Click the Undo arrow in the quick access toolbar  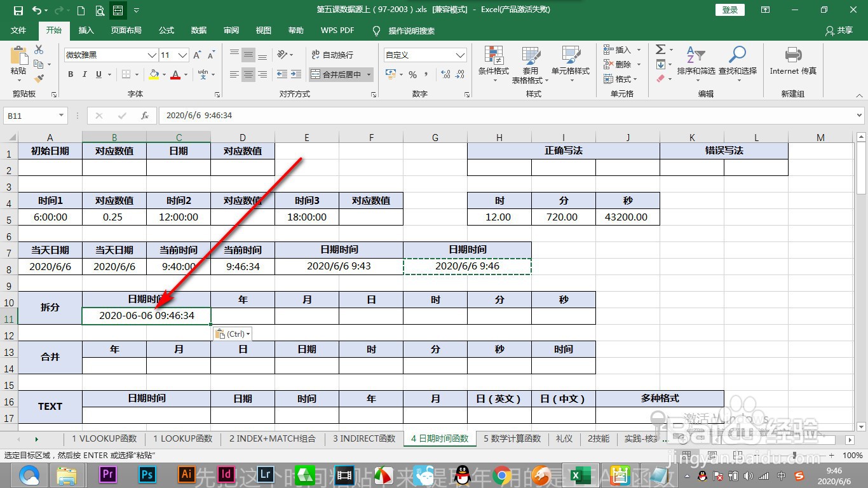[x=37, y=10]
